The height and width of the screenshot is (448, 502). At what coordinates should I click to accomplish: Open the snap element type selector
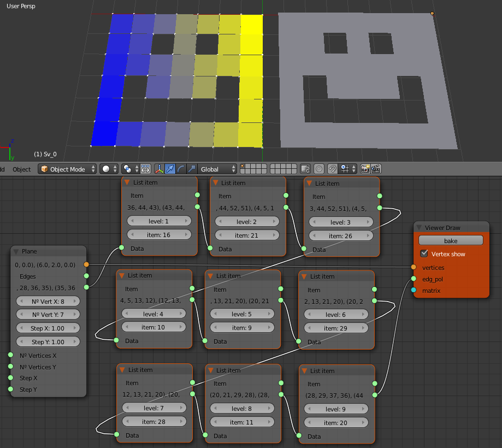[348, 169]
